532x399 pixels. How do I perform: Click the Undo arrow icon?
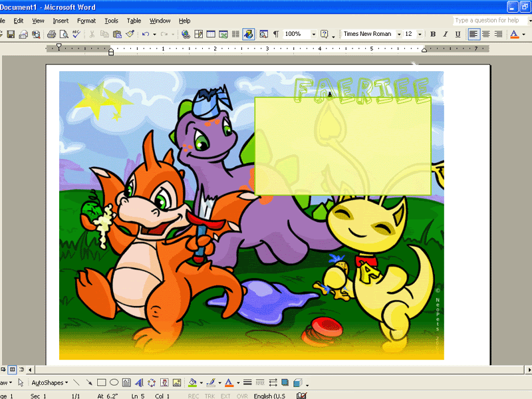coord(146,34)
